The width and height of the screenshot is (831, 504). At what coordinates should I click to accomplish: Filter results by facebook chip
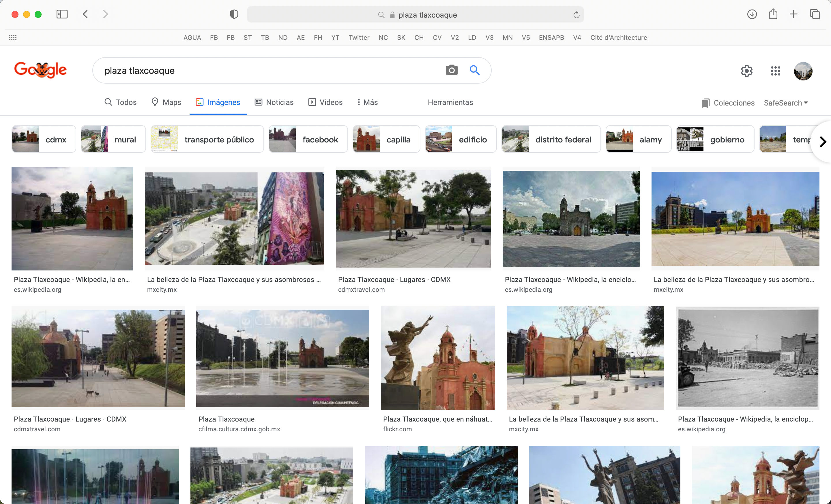[308, 139]
